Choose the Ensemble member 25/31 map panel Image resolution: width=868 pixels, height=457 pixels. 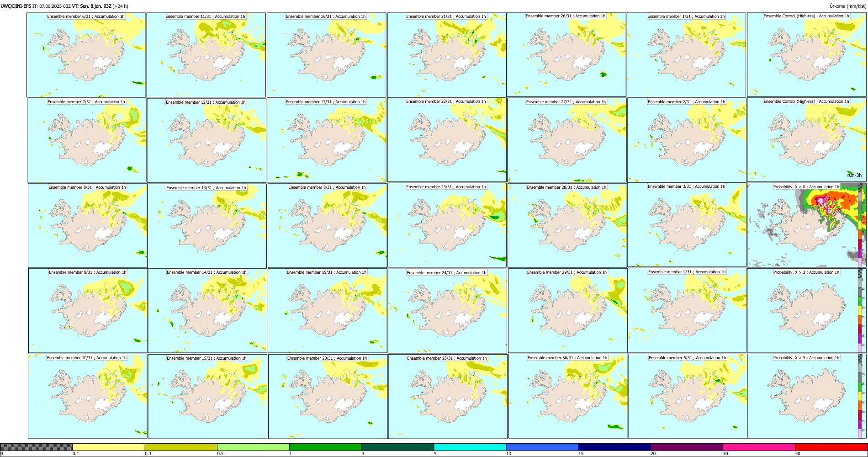click(x=448, y=397)
